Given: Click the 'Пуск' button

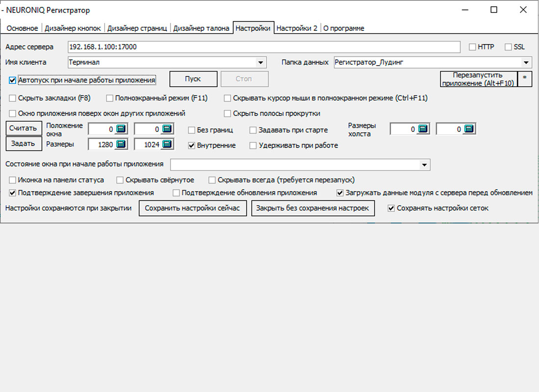Looking at the screenshot, I should (193, 79).
